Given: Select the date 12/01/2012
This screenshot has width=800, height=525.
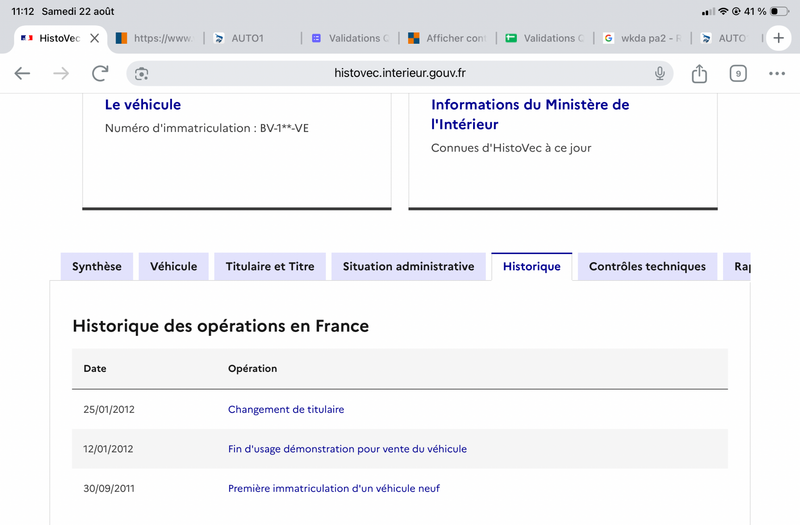Looking at the screenshot, I should click(x=108, y=449).
